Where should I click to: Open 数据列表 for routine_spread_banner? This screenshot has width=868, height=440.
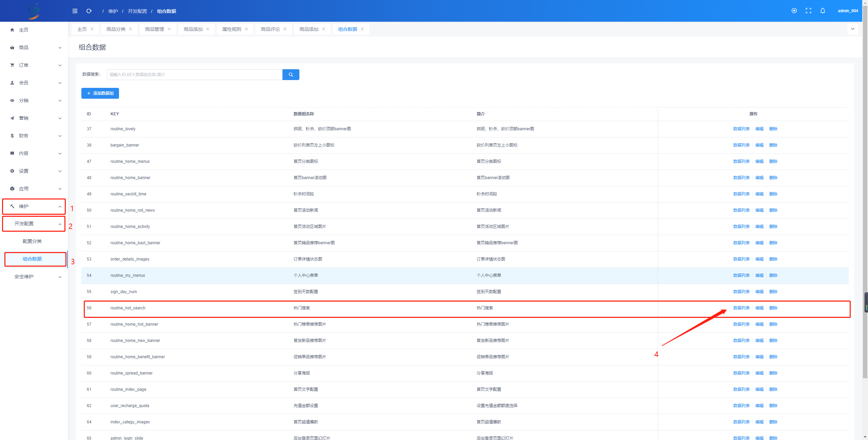point(742,373)
